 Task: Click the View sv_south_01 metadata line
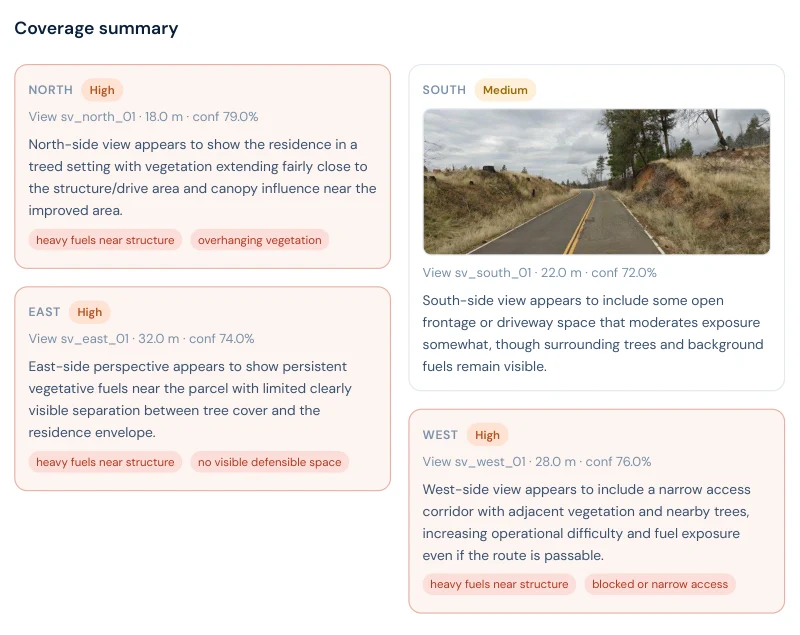coord(539,273)
